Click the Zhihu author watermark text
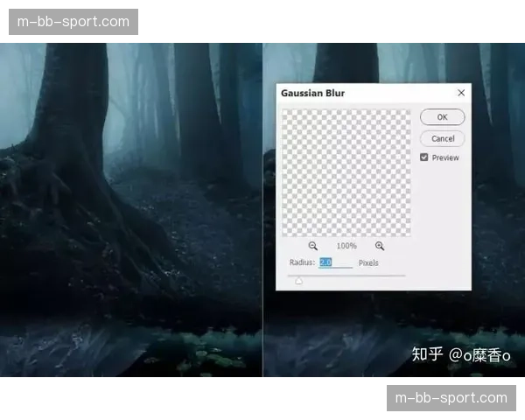 tap(461, 354)
